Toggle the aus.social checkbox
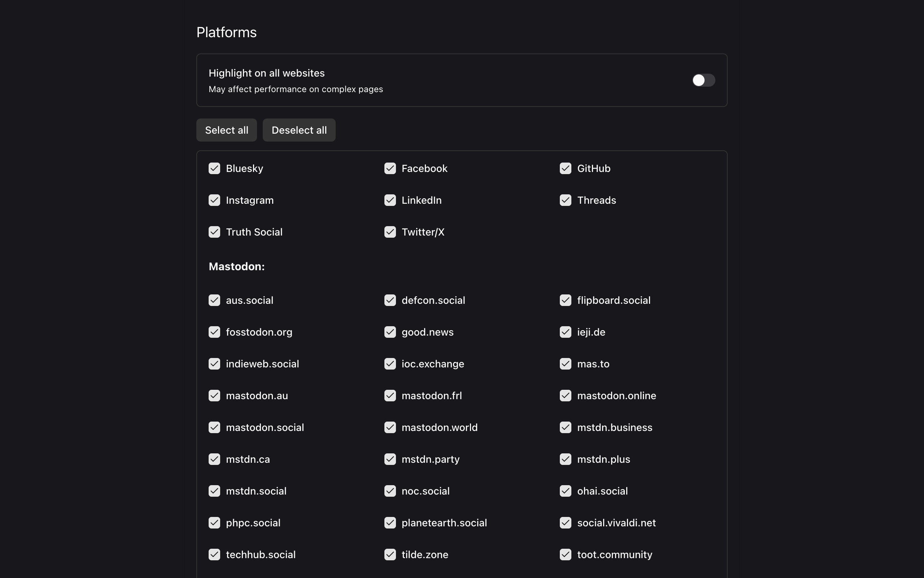This screenshot has height=578, width=924. (x=214, y=300)
